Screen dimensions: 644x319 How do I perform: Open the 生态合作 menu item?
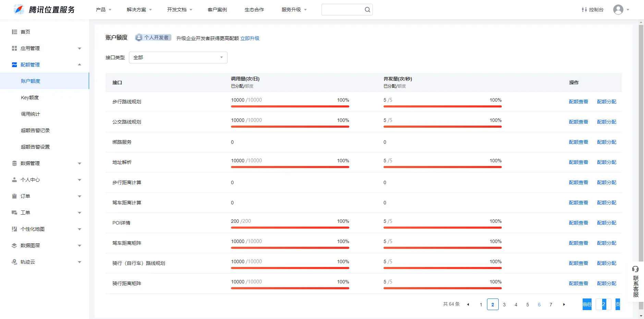tap(254, 10)
